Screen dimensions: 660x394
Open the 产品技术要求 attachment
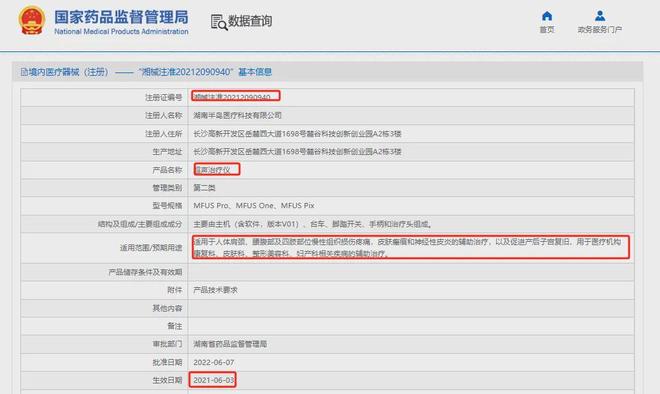point(216,290)
